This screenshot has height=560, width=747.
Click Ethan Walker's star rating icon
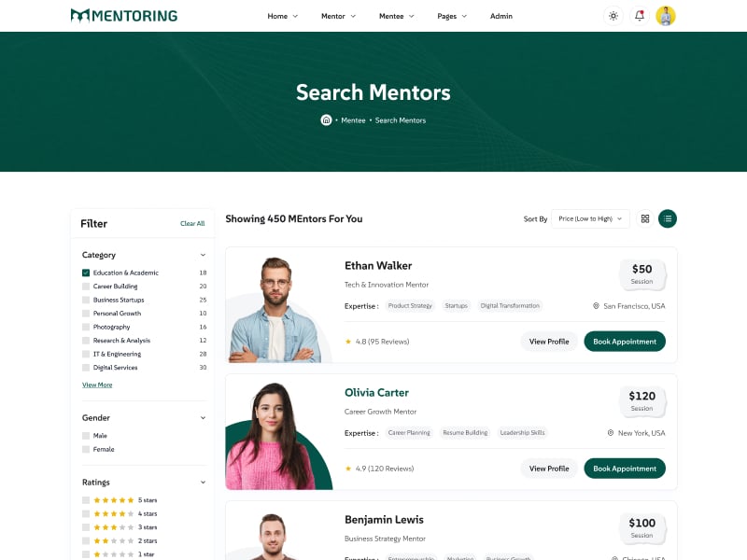[x=348, y=342]
